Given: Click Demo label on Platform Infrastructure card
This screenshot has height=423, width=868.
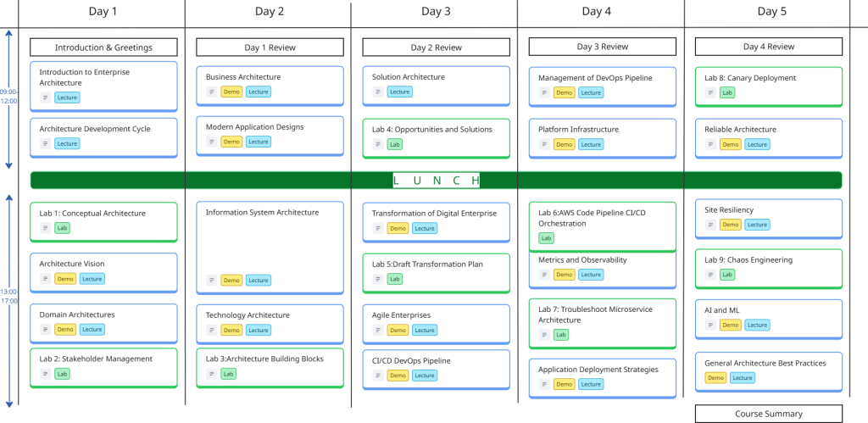Looking at the screenshot, I should [564, 144].
